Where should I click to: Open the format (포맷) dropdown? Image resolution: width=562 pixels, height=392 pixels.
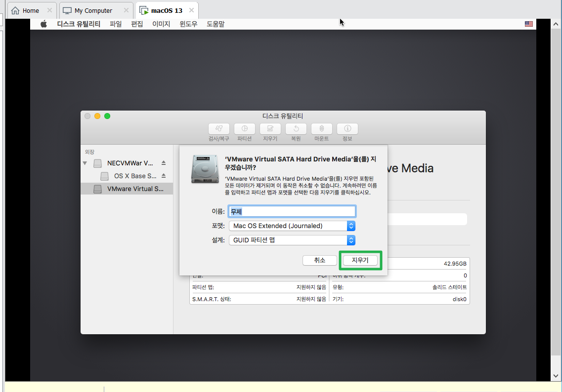pyautogui.click(x=292, y=226)
